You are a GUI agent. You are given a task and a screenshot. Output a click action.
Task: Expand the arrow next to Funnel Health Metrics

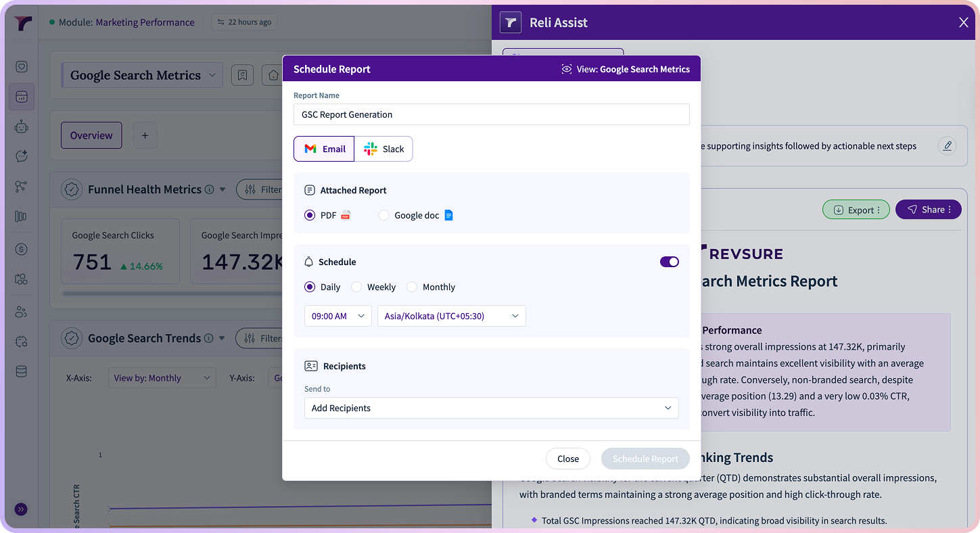[x=223, y=189]
